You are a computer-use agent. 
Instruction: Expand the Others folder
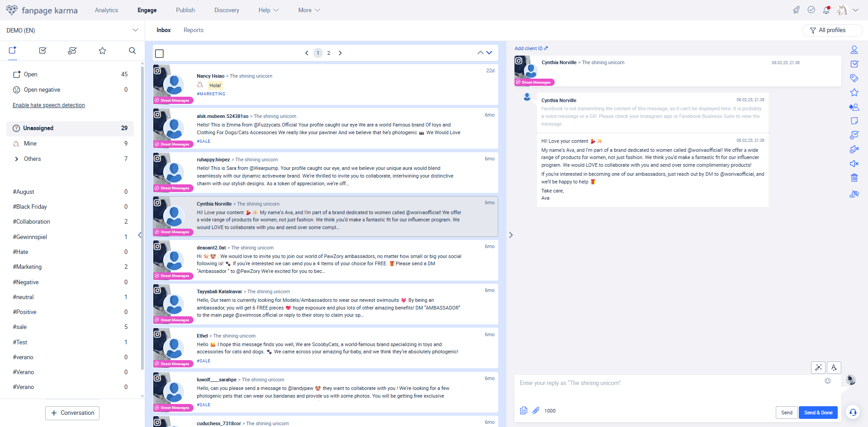[x=17, y=159]
